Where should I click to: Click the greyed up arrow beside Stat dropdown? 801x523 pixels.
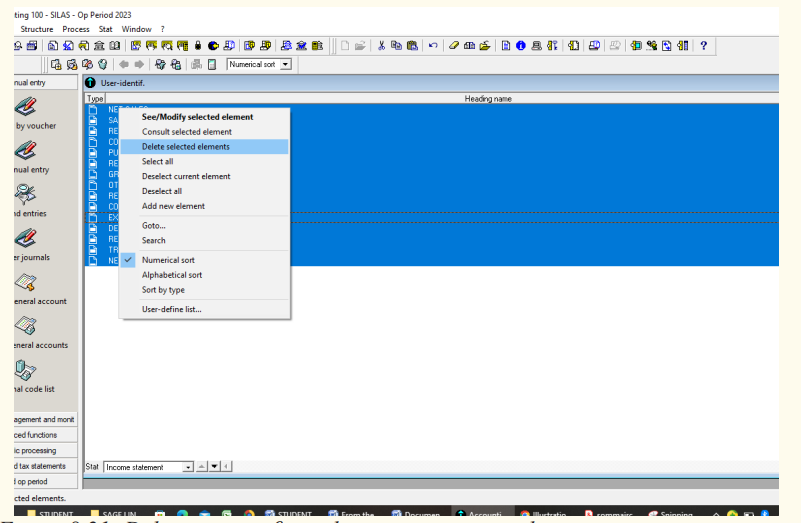click(202, 466)
